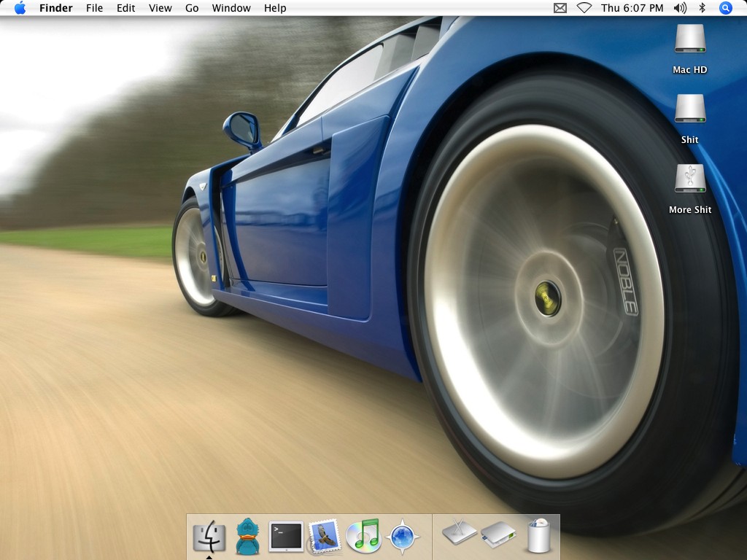The height and width of the screenshot is (560, 747).
Task: Click the mail envelope menu bar icon
Action: [x=560, y=8]
